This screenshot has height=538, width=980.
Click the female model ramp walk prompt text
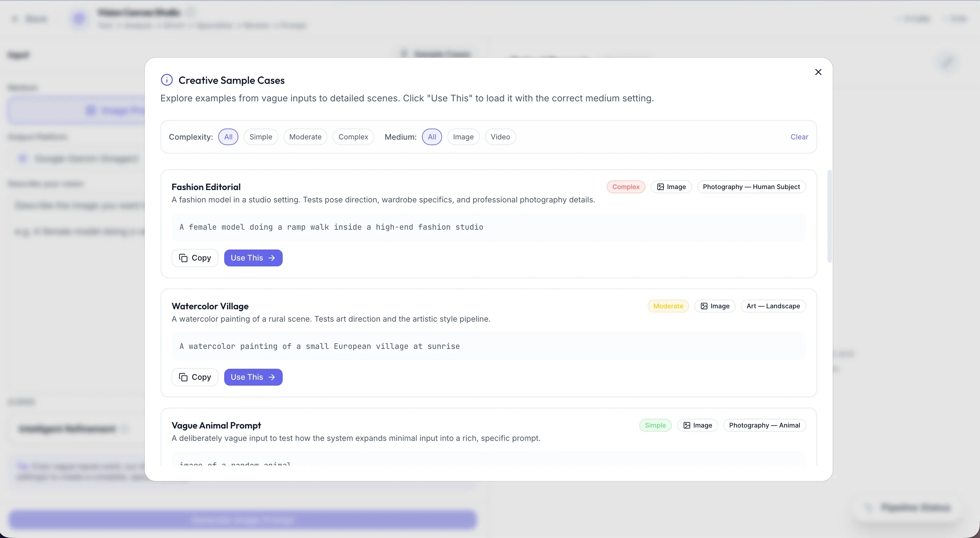pos(331,227)
